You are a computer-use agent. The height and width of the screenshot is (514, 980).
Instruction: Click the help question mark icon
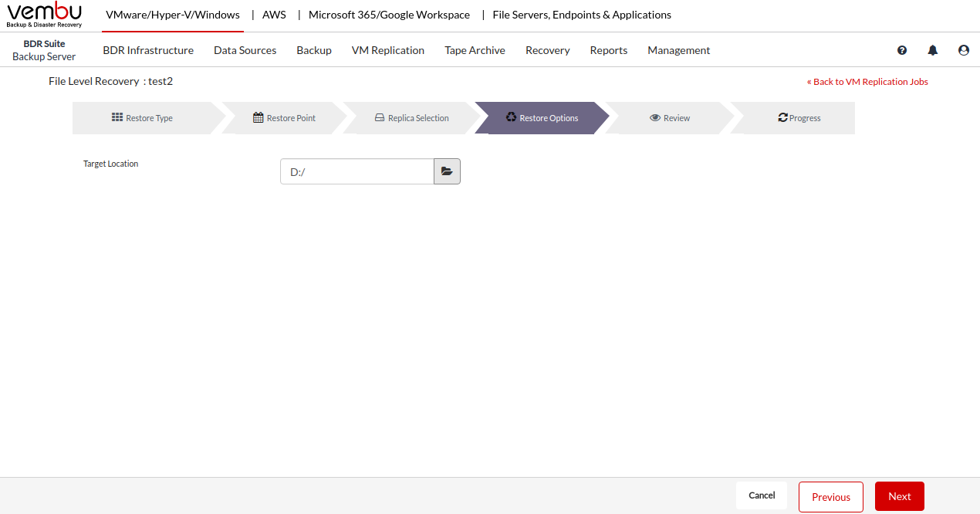point(902,50)
